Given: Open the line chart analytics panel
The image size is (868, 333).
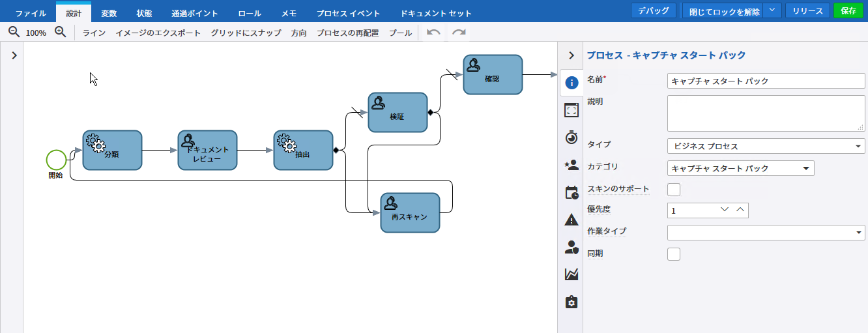Looking at the screenshot, I should point(571,274).
